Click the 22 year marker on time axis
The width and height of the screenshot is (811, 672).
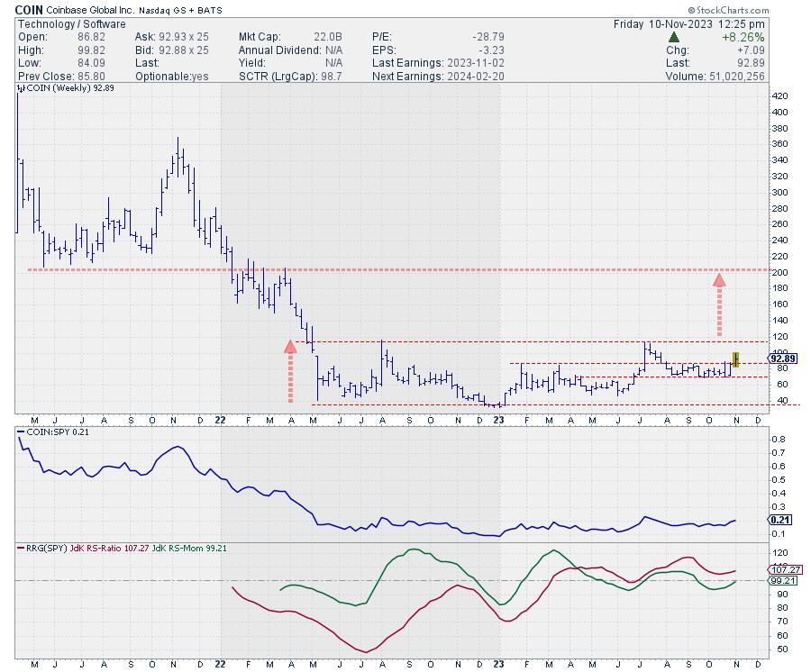(221, 420)
